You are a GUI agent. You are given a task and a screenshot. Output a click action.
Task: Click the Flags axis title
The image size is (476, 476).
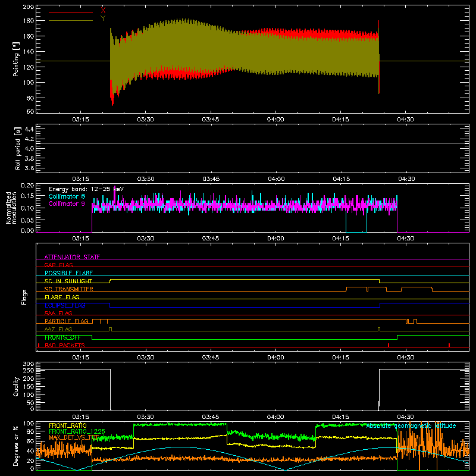[24, 297]
